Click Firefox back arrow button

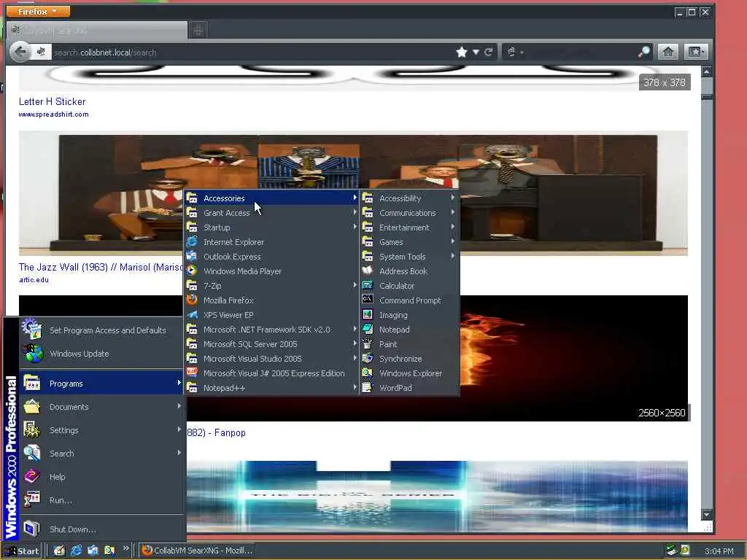(x=20, y=52)
